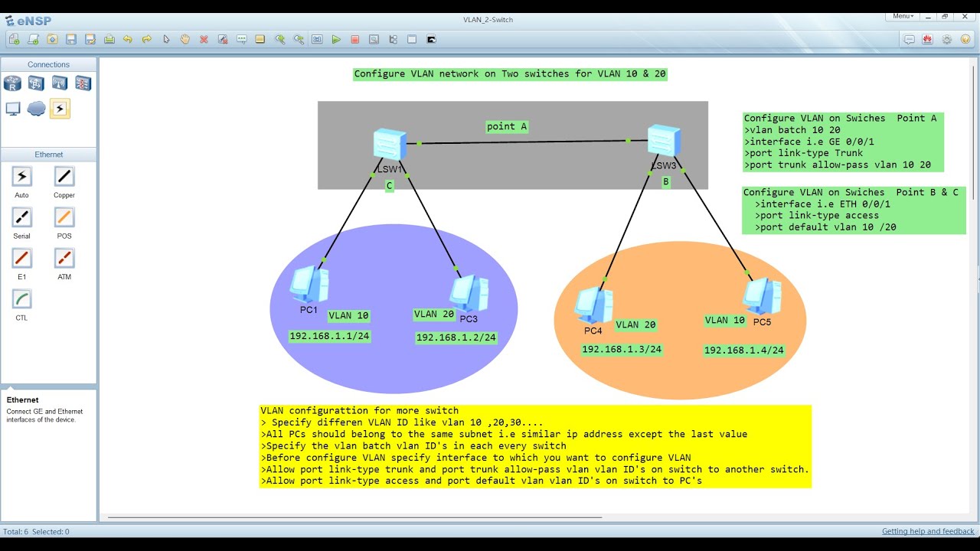Choose the POS cable type
The height and width of the screenshot is (551, 980).
[64, 217]
